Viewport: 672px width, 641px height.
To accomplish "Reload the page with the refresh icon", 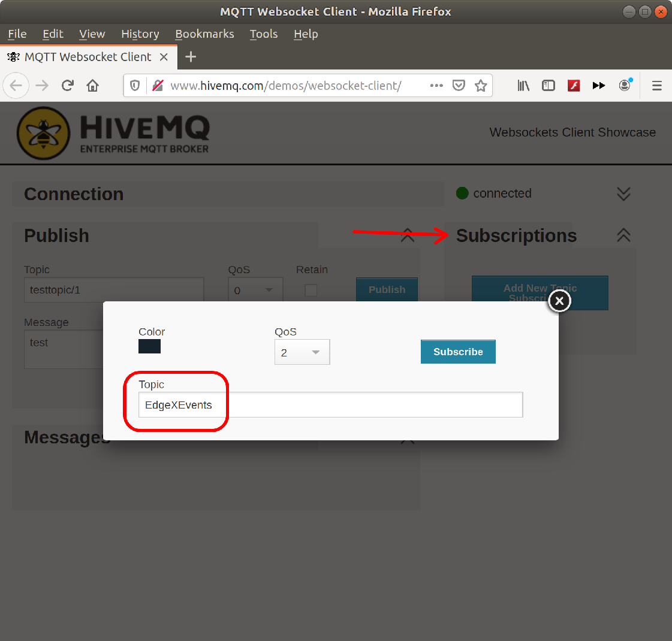I will (67, 86).
